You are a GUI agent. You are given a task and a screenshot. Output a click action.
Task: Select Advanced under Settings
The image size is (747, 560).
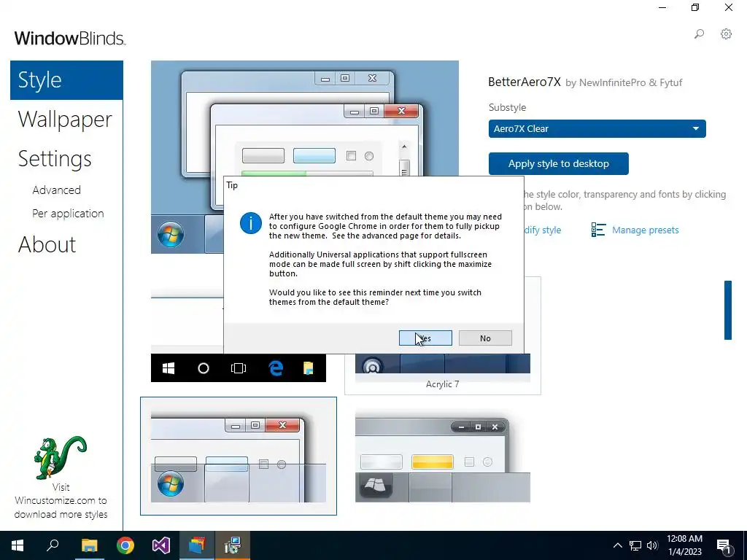pyautogui.click(x=57, y=190)
